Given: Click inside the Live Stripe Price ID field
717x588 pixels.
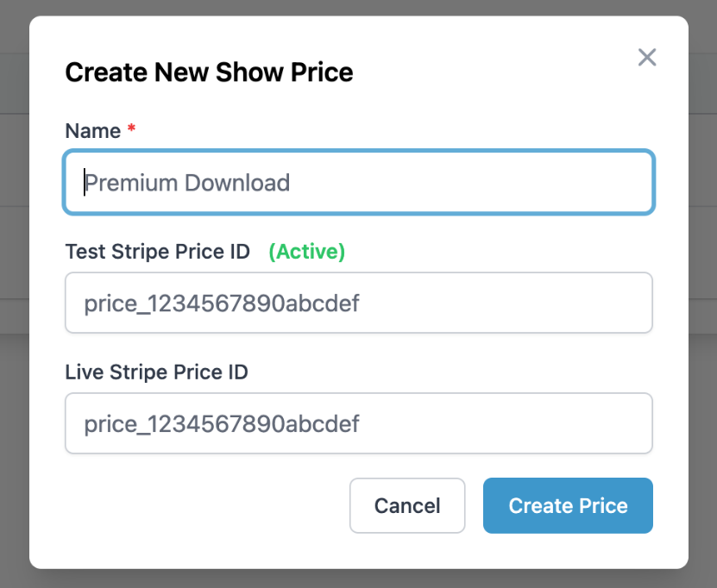Looking at the screenshot, I should click(358, 423).
